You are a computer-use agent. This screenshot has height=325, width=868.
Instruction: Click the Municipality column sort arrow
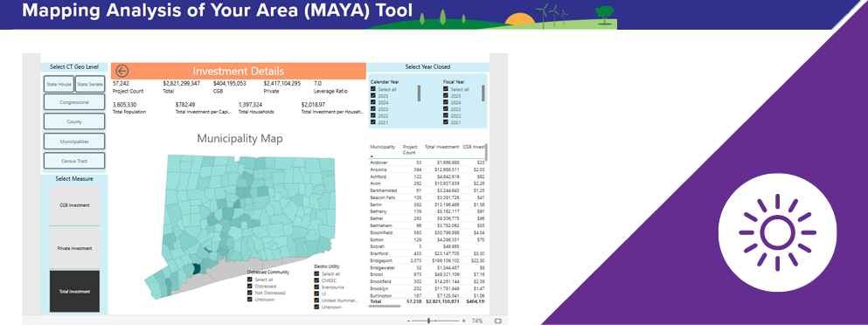click(x=372, y=156)
